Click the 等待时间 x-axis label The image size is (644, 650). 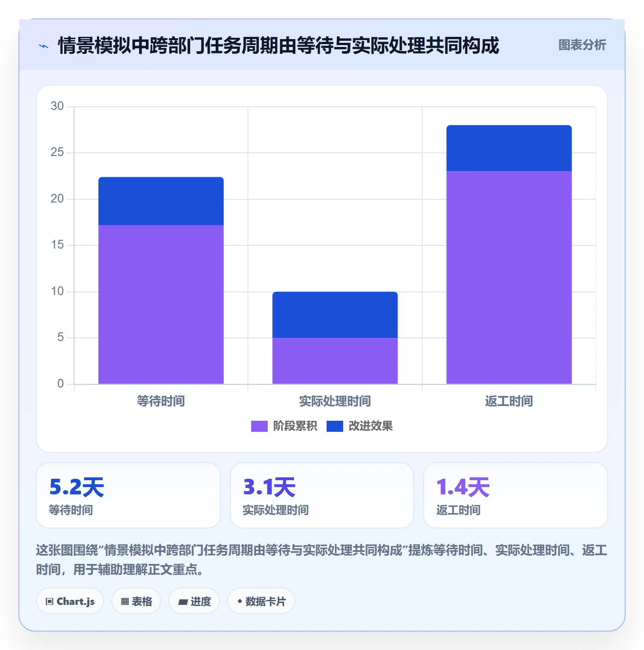[x=161, y=401]
